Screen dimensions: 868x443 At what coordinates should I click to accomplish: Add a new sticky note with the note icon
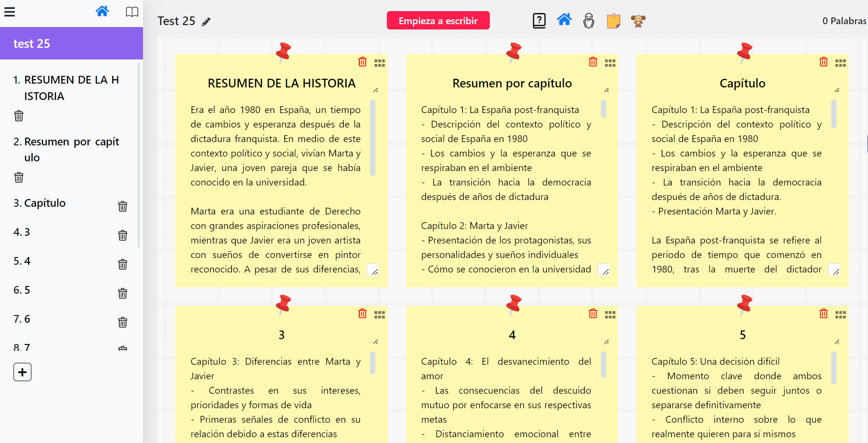click(x=613, y=21)
